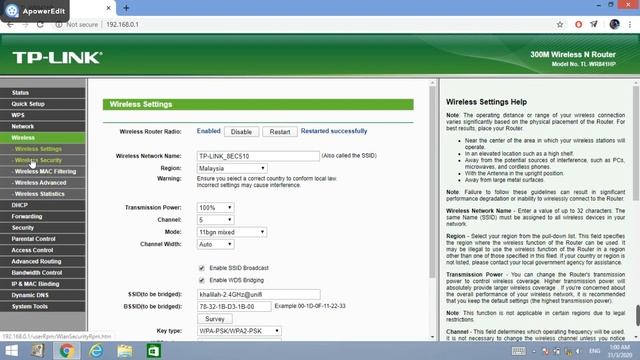This screenshot has width=640, height=360.
Task: Click BSSID to be bridged field
Action: pyautogui.click(x=234, y=307)
